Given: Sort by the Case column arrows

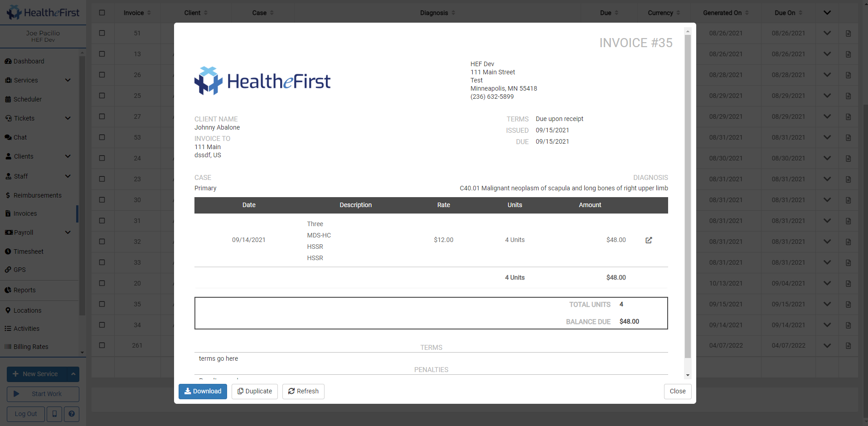Looking at the screenshot, I should (272, 13).
